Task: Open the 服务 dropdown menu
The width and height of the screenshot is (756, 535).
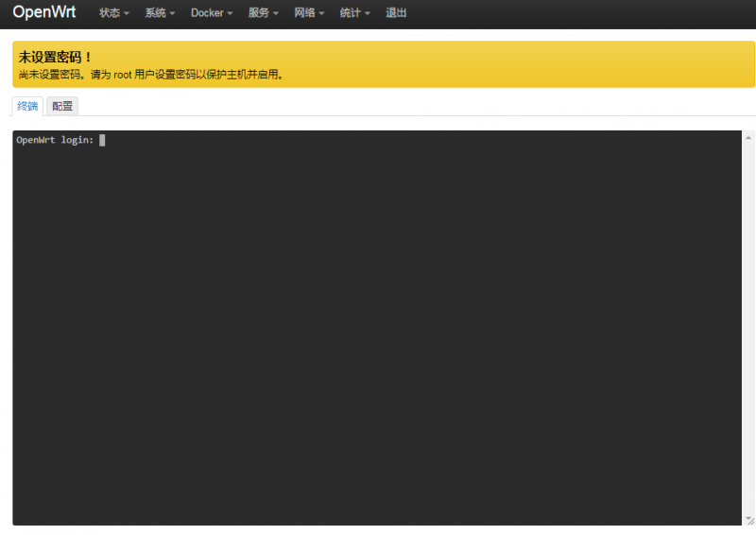Action: coord(263,13)
